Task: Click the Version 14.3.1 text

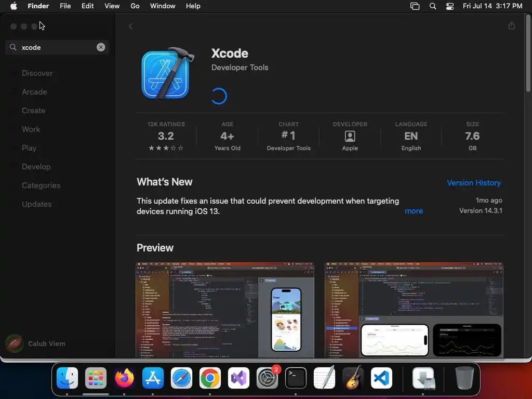Action: [x=481, y=211]
